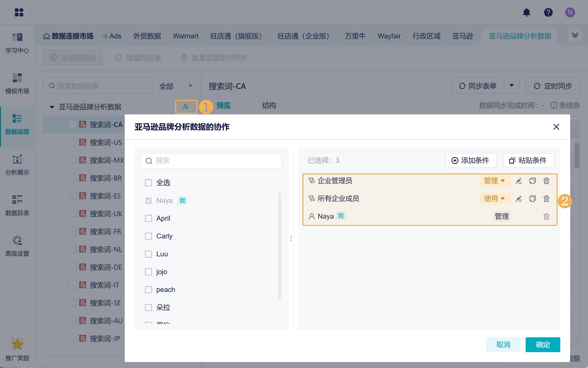Delete the 企业管理员 condition row

546,181
